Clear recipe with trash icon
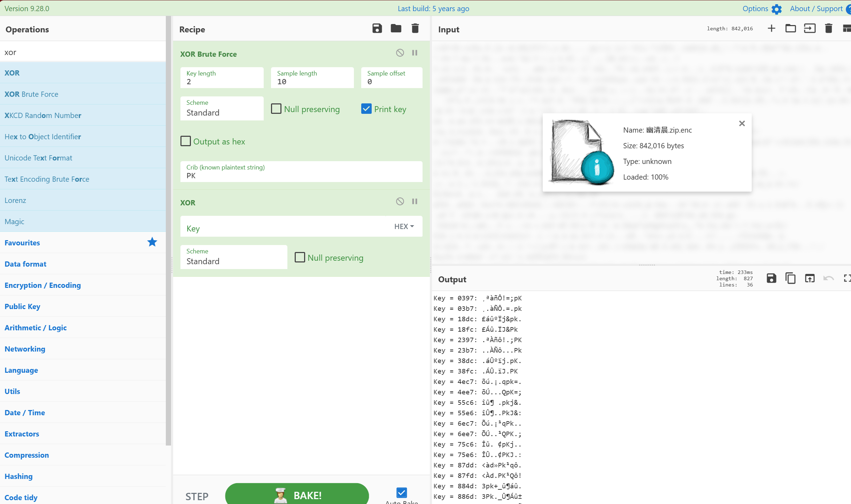 (415, 29)
